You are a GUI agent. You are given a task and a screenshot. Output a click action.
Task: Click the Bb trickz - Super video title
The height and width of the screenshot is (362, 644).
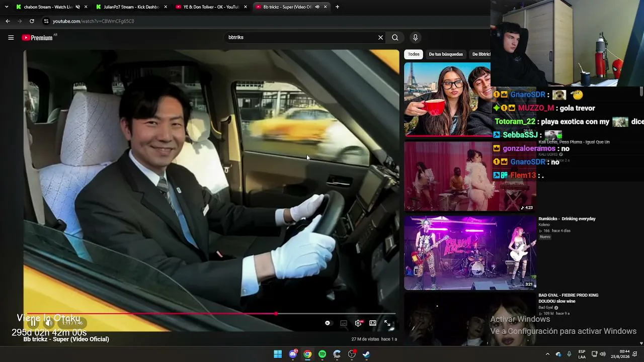[x=66, y=339]
